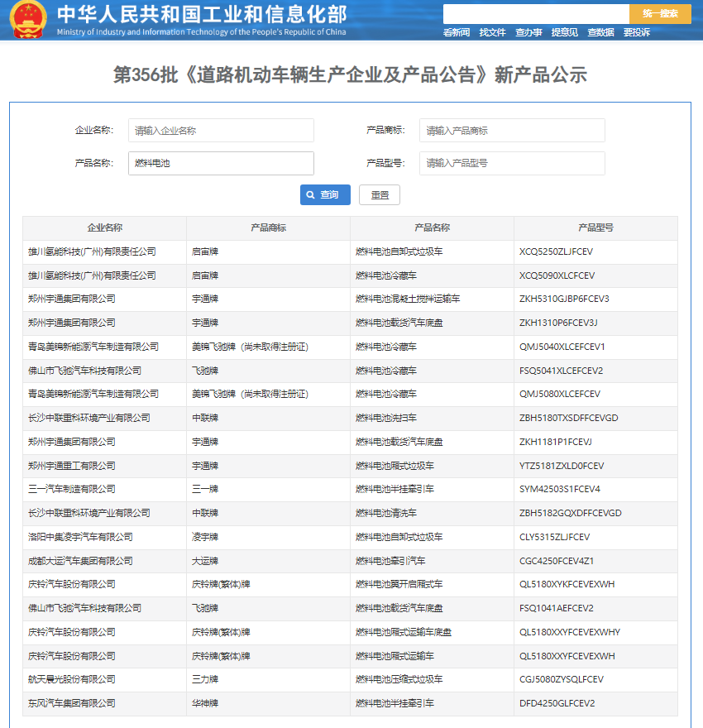
Task: Click the 三一汽车制造有限公司 table row
Action: pos(350,489)
